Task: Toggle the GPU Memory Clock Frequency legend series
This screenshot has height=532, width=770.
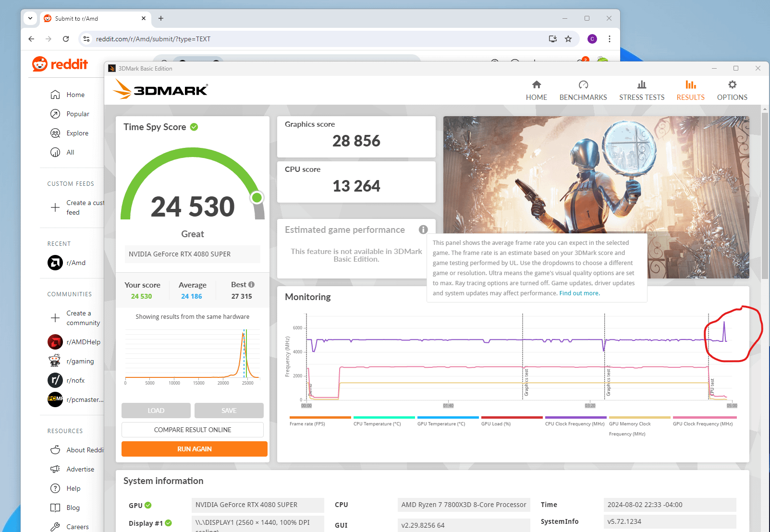Action: 639,426
